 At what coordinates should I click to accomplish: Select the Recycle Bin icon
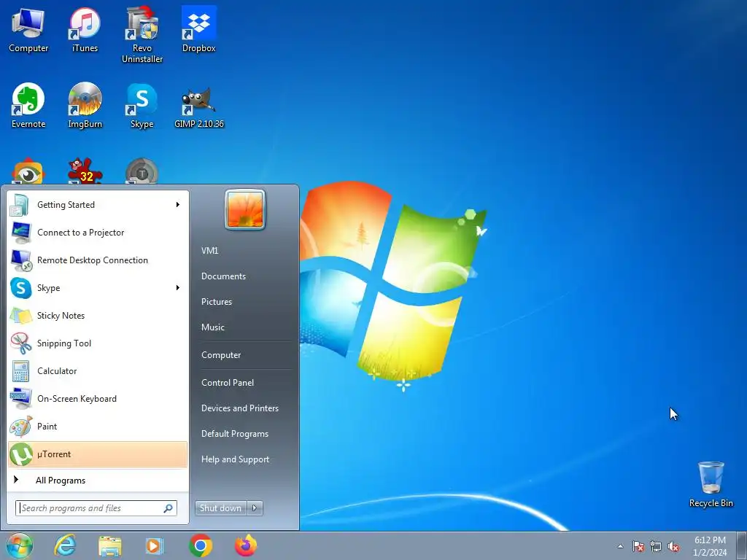pyautogui.click(x=711, y=484)
